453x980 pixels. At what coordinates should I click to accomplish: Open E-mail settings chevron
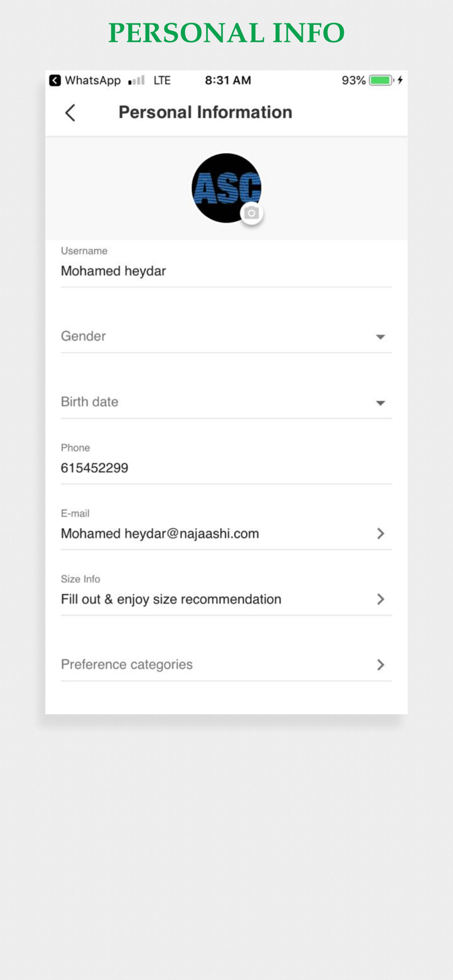tap(380, 534)
